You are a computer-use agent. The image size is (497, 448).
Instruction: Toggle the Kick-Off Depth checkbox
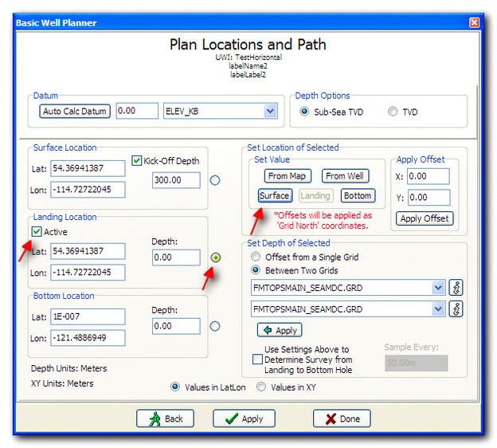[x=138, y=160]
